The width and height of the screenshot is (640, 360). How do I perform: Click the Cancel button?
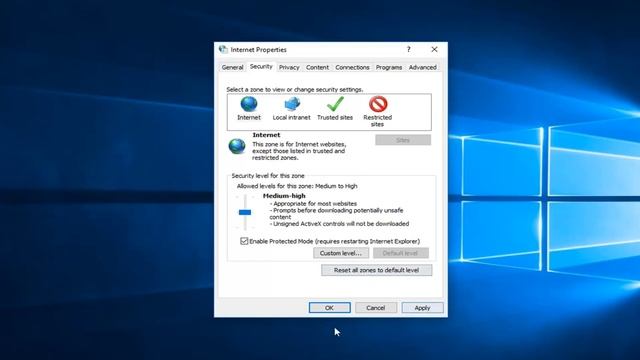coord(376,308)
